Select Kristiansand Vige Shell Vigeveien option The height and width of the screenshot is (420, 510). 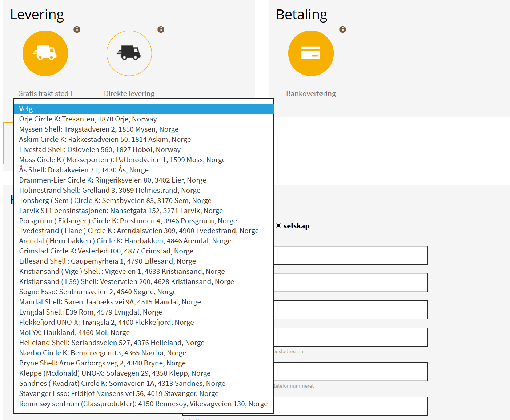coord(144,271)
